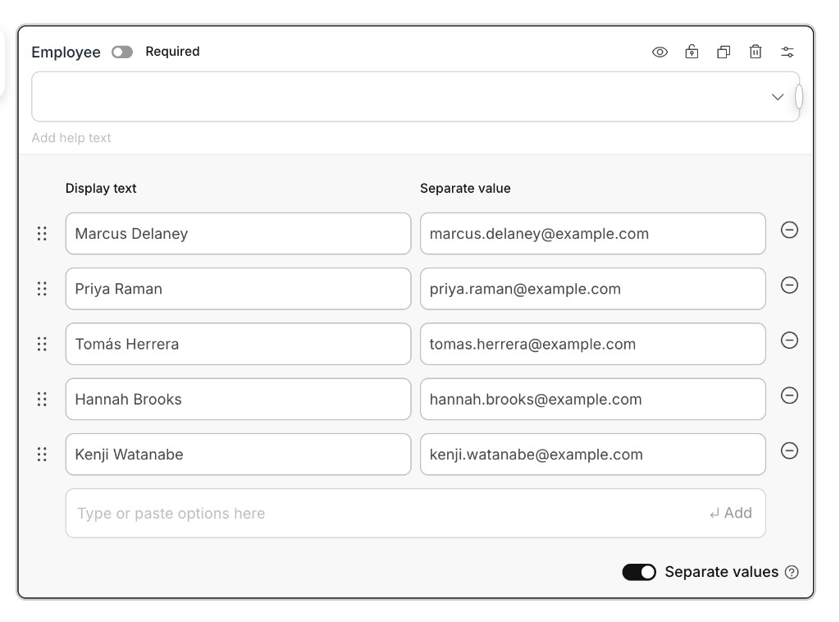Click drag handle for Kenji Watanabe row
Image resolution: width=840 pixels, height=622 pixels.
[x=42, y=455]
